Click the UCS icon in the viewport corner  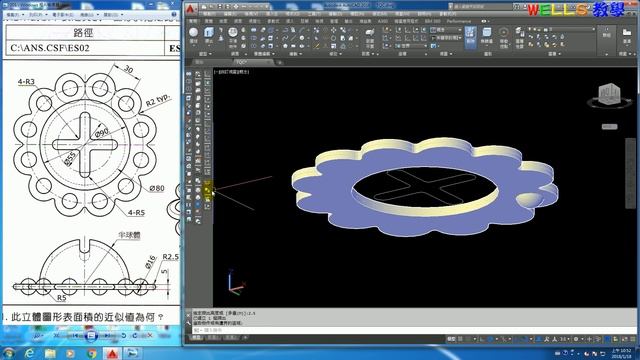point(236,283)
